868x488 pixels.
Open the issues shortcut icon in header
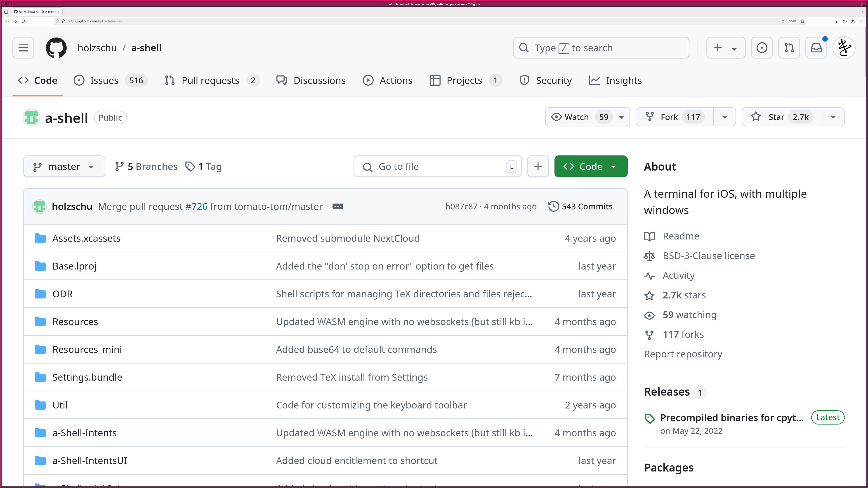pyautogui.click(x=762, y=48)
